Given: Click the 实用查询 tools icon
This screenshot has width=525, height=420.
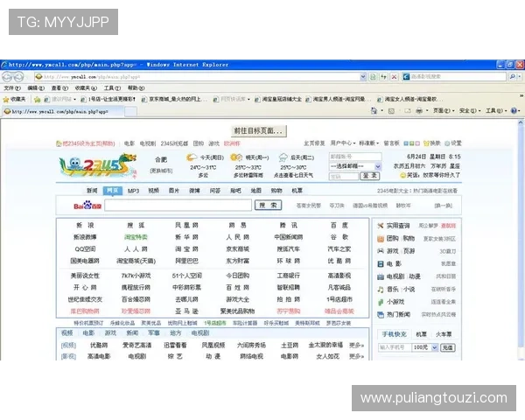Looking at the screenshot, I should (x=381, y=226).
